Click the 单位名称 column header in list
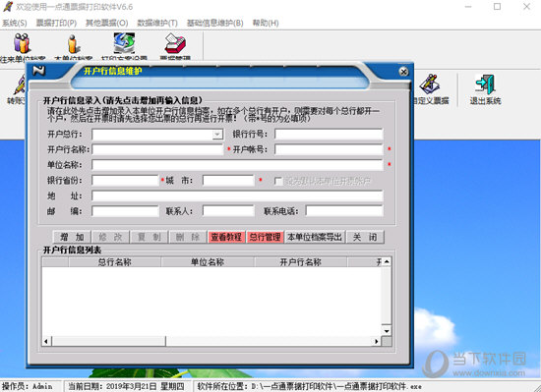Screen dimensions: 541x392 (208, 262)
